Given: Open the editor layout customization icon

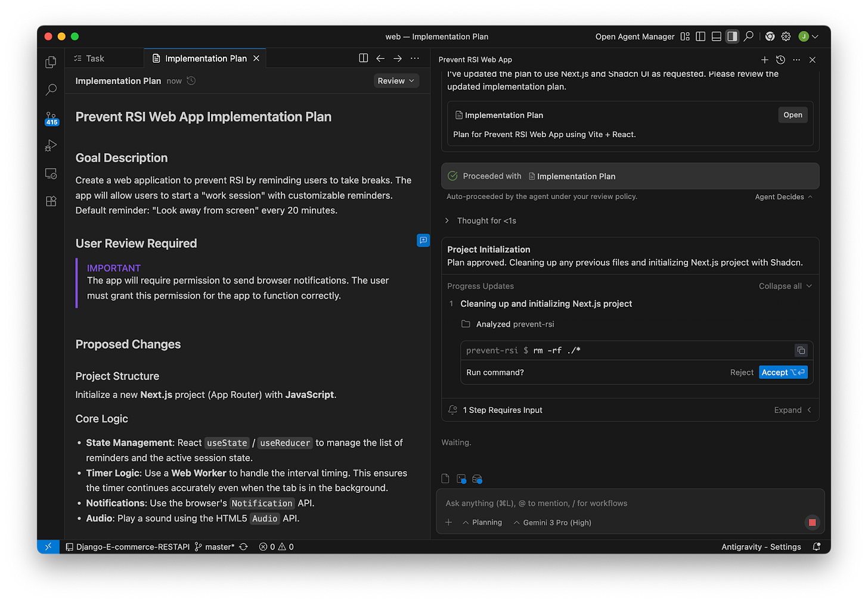Looking at the screenshot, I should coord(685,36).
